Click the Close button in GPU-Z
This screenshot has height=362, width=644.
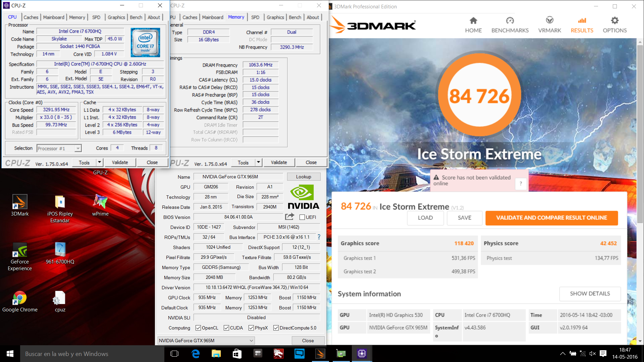[308, 341]
